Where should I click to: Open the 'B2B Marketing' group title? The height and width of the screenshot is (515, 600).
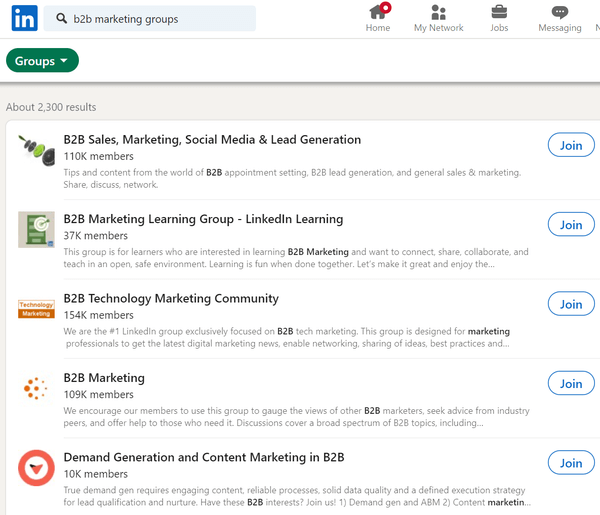tap(104, 378)
